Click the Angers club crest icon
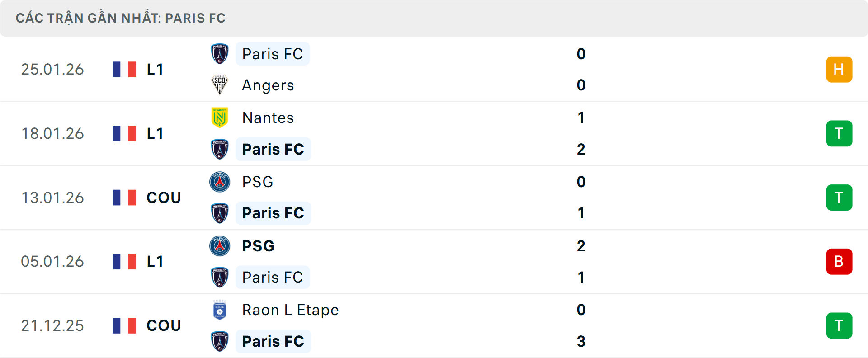Viewport: 868px width, 358px height. (220, 85)
